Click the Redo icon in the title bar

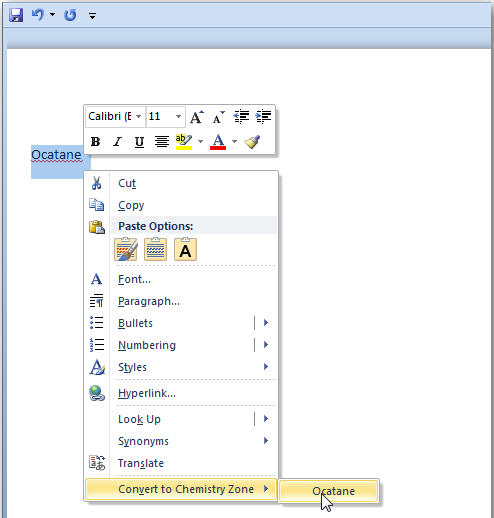point(70,15)
